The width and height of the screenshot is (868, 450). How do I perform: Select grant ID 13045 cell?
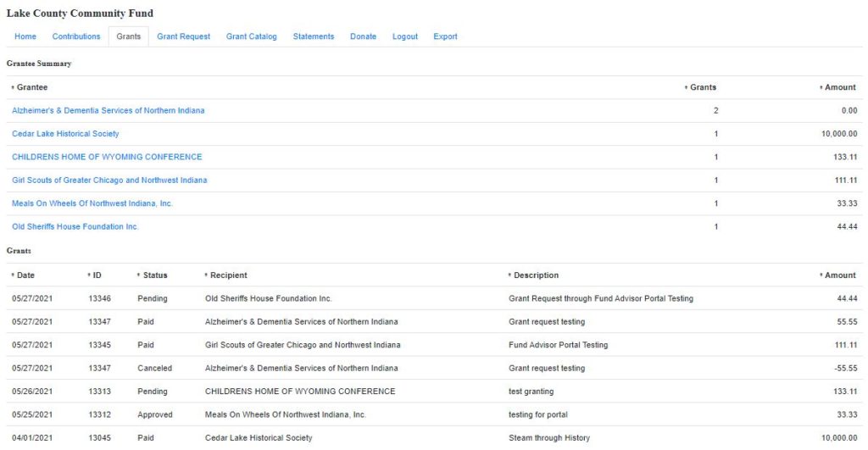(x=100, y=438)
